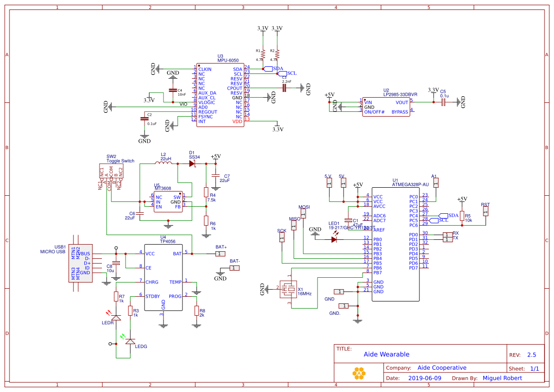Select the MICRO USB connector USB1
The image size is (554, 392).
point(81,263)
